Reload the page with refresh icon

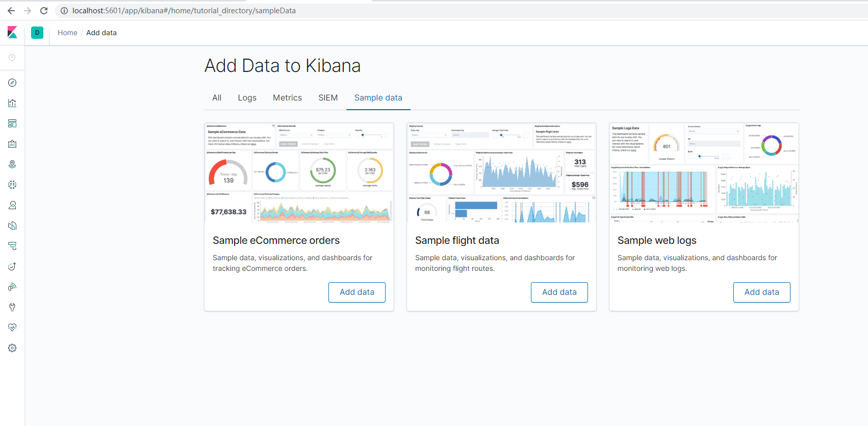[x=44, y=11]
